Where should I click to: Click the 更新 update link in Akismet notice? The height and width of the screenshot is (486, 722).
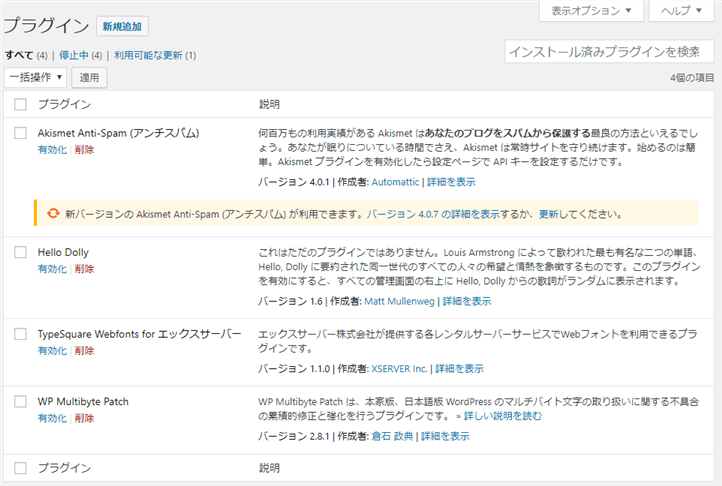point(548,214)
